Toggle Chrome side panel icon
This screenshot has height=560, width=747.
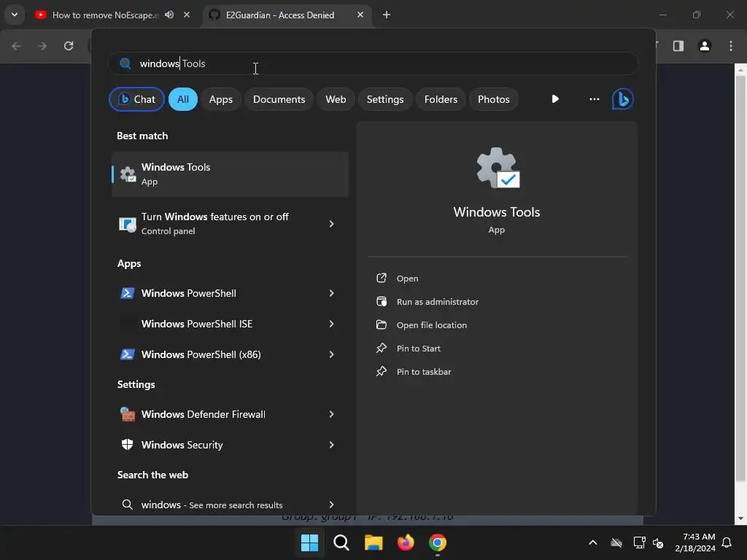tap(678, 46)
